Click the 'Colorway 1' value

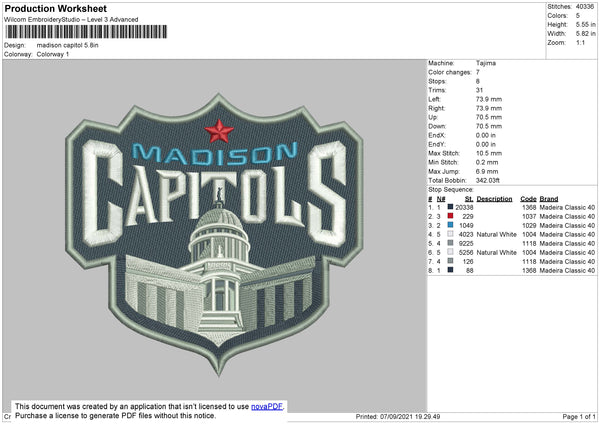coord(53,54)
